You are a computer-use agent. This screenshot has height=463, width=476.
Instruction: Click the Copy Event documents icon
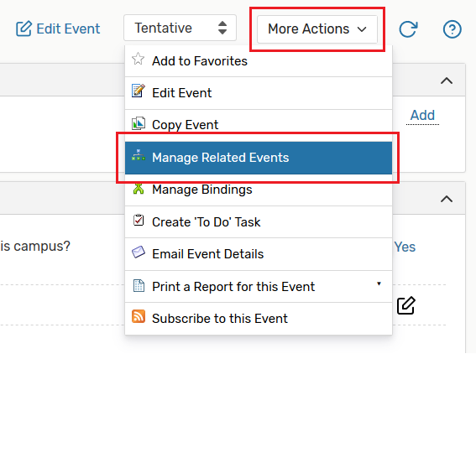point(139,123)
